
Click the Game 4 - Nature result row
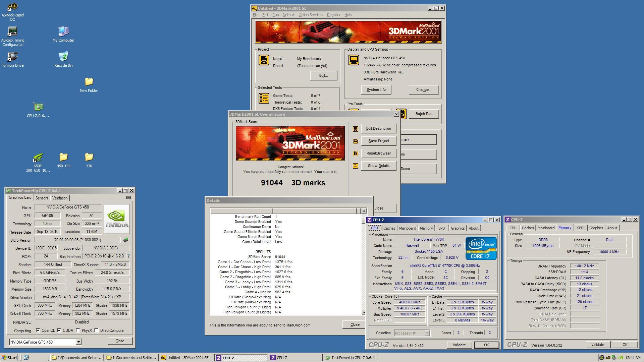(286, 292)
